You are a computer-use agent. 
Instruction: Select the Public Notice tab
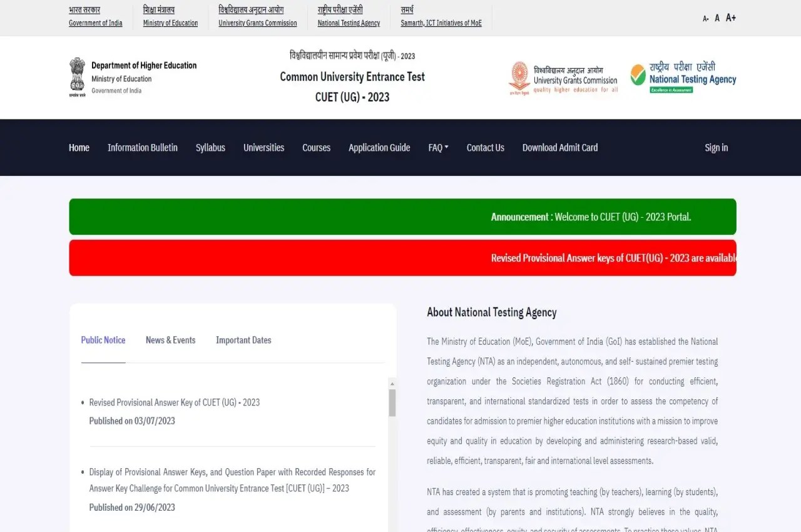pos(103,340)
